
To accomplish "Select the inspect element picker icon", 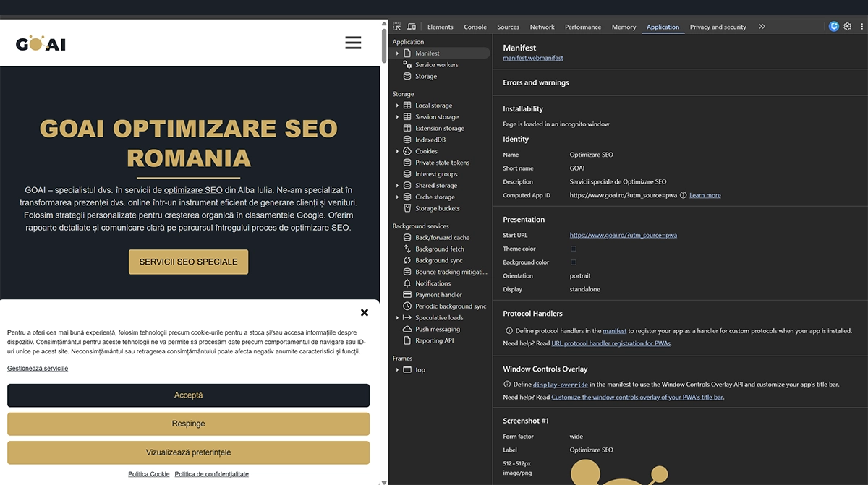I will click(x=397, y=27).
